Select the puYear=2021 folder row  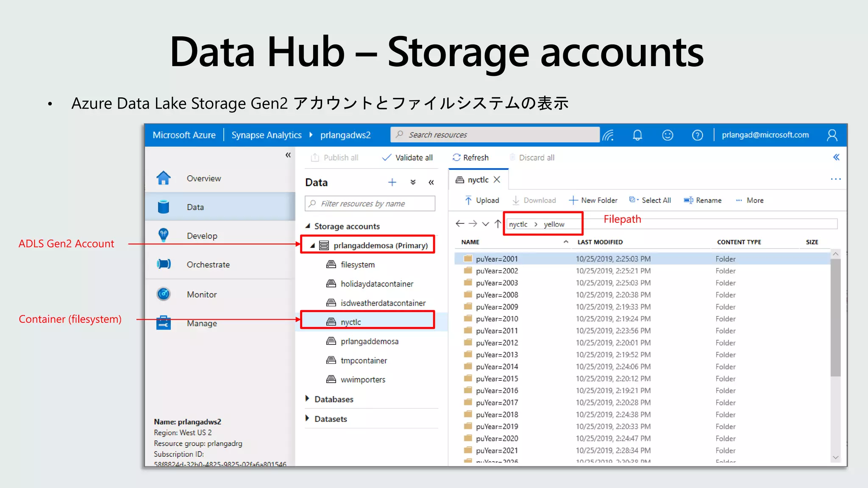point(642,450)
